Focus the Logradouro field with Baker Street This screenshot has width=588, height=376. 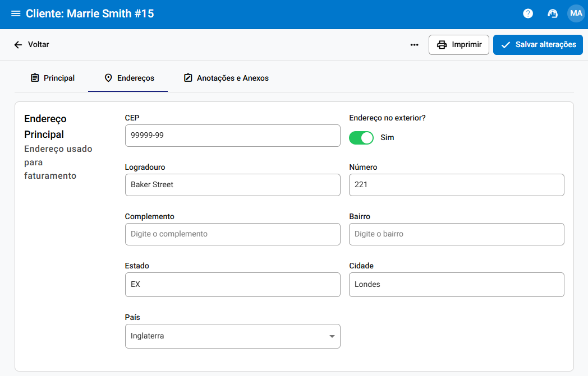(232, 185)
